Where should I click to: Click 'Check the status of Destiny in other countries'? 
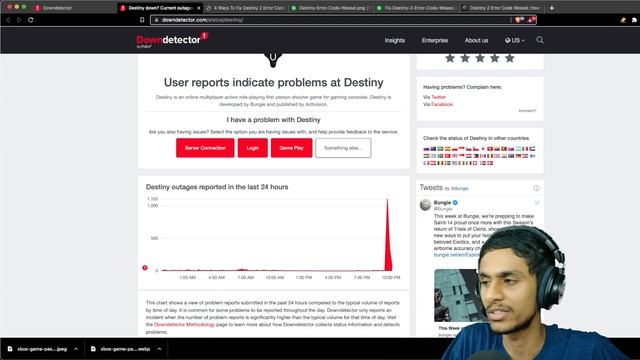(x=476, y=138)
